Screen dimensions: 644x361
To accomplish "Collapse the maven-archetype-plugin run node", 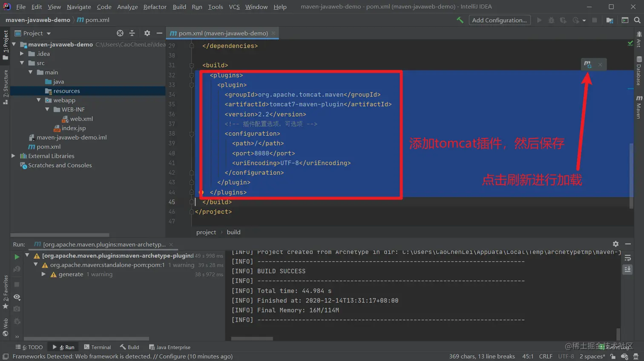I will click(28, 255).
